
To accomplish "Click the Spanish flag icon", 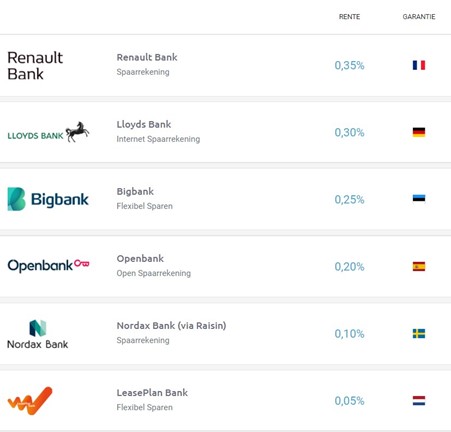I will 419,266.
